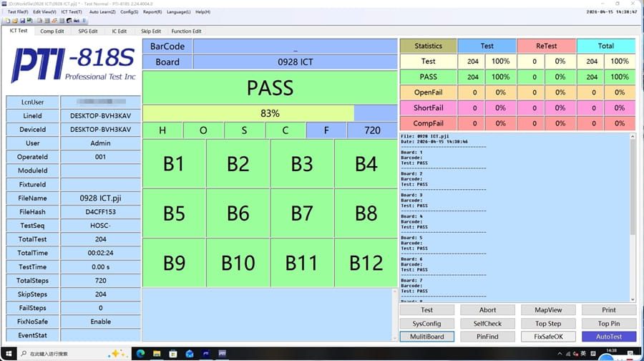644x361 pixels.
Task: Click the Windows Start button
Action: tap(8, 354)
